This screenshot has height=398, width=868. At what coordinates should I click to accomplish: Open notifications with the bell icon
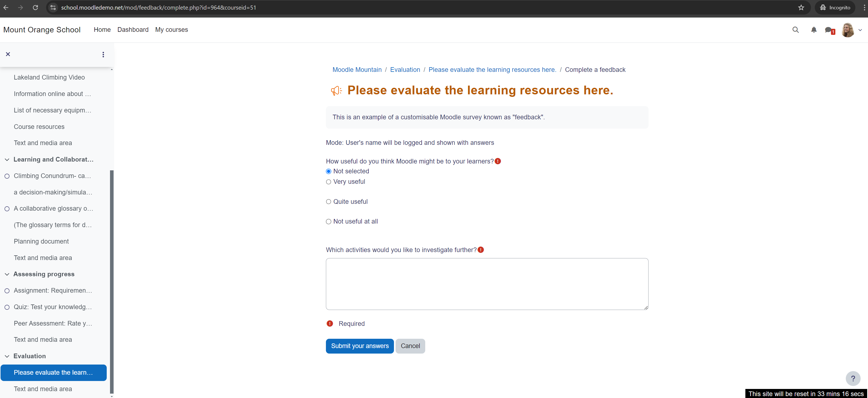(x=814, y=30)
